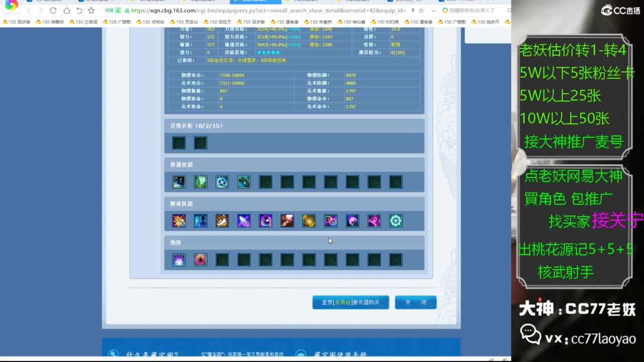The width and height of the screenshot is (644, 362).
Task: Click the colorful browser logo at top left
Action: click(11, 6)
